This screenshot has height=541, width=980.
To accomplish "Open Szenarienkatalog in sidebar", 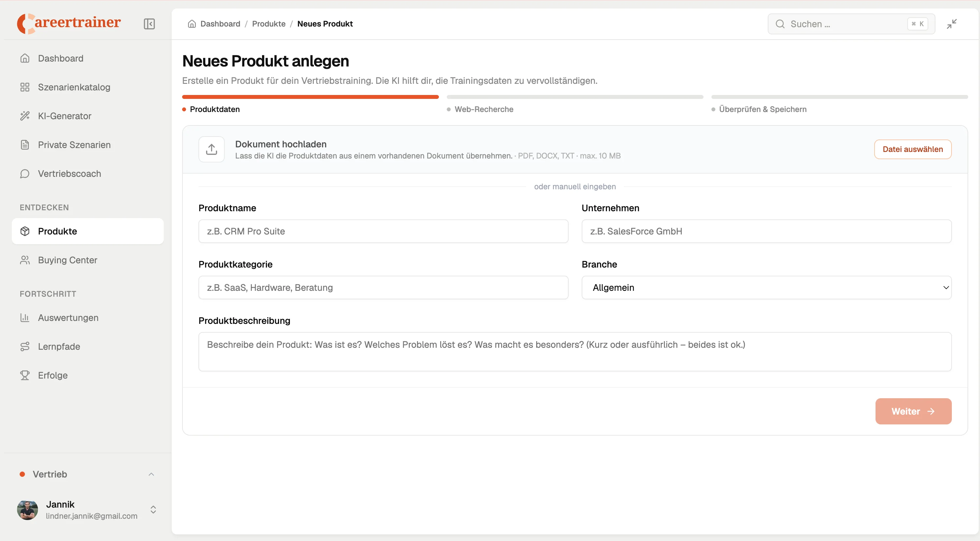I will [87, 87].
